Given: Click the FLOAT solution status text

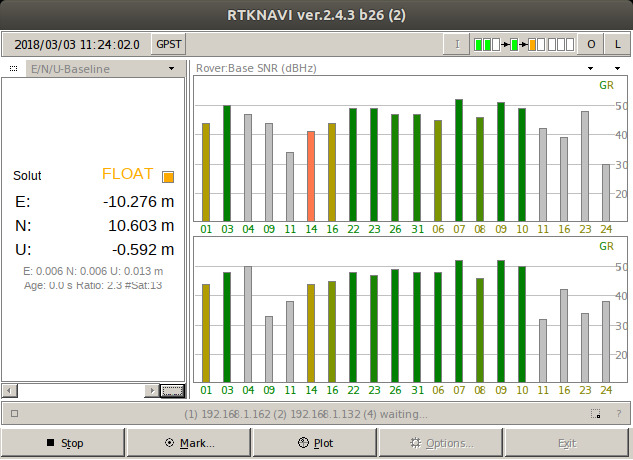Looking at the screenshot, I should [x=128, y=174].
